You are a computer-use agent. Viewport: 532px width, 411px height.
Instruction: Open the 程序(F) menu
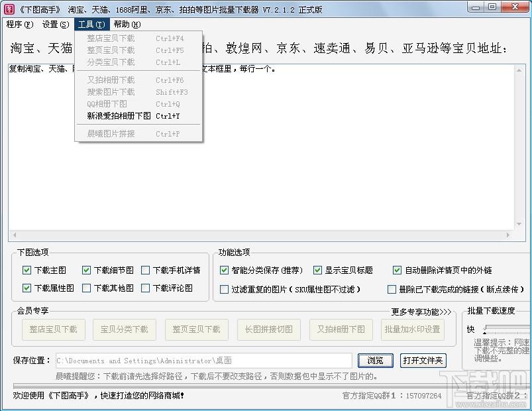click(x=20, y=25)
